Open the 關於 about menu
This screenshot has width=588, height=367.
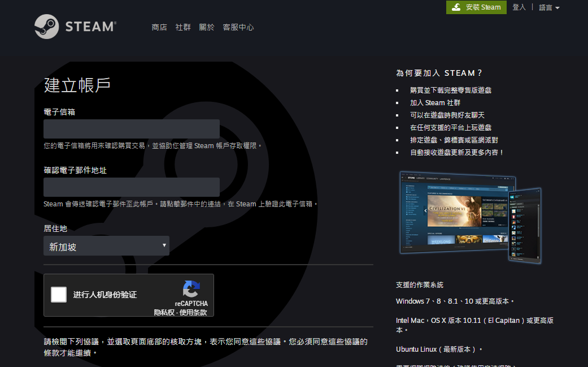[x=207, y=27]
